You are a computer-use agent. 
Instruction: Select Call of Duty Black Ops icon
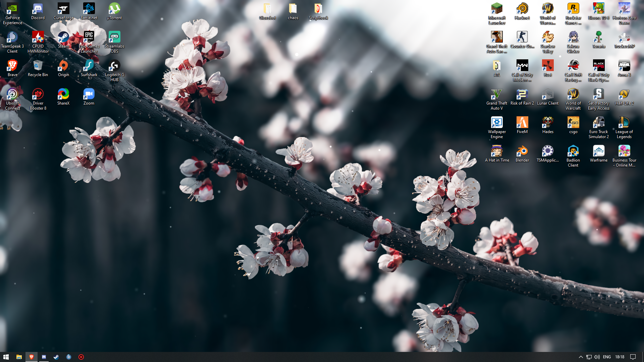(599, 70)
